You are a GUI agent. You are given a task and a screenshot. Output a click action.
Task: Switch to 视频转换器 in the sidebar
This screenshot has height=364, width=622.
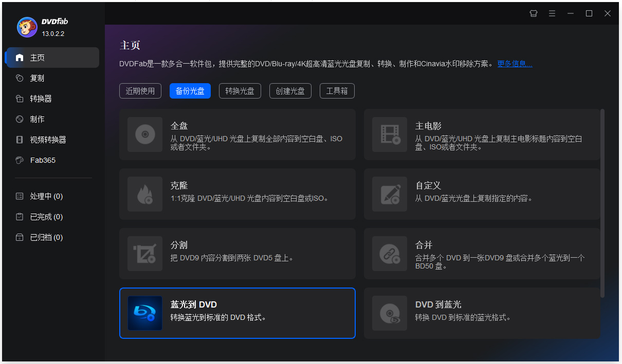pyautogui.click(x=44, y=139)
